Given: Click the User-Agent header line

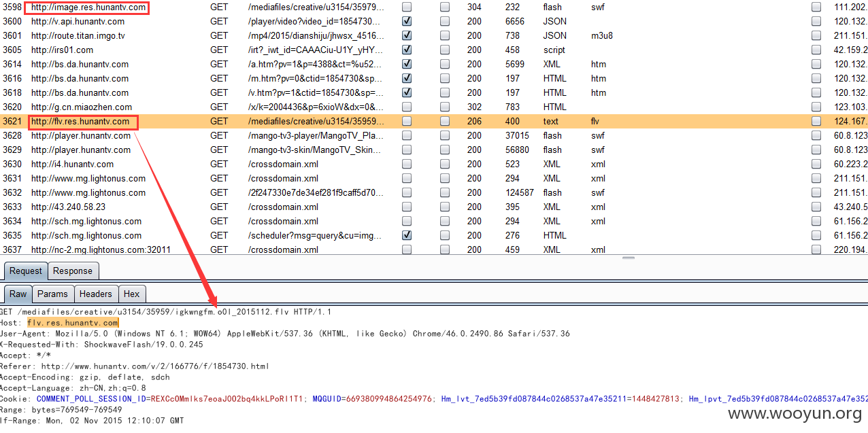Looking at the screenshot, I should click(285, 334).
